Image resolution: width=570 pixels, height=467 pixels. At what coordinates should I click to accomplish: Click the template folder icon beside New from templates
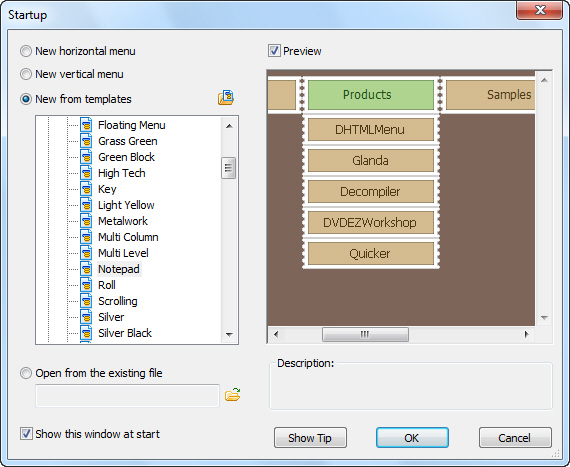226,98
